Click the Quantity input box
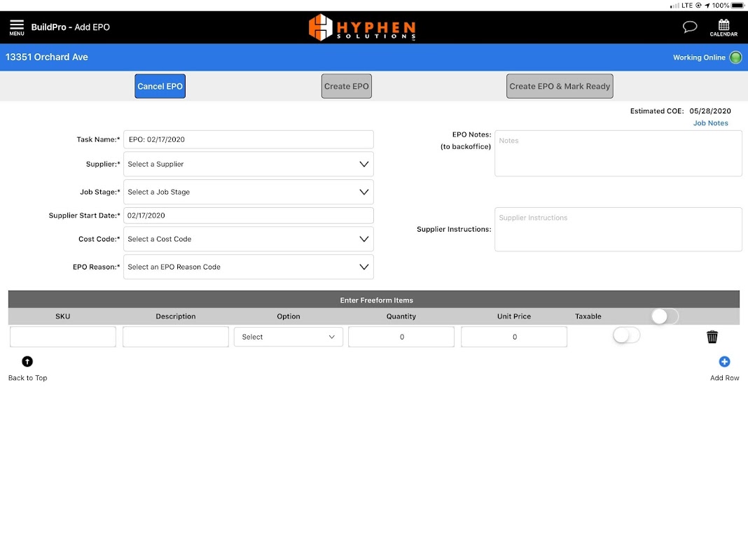Image resolution: width=748 pixels, height=560 pixels. coord(401,337)
